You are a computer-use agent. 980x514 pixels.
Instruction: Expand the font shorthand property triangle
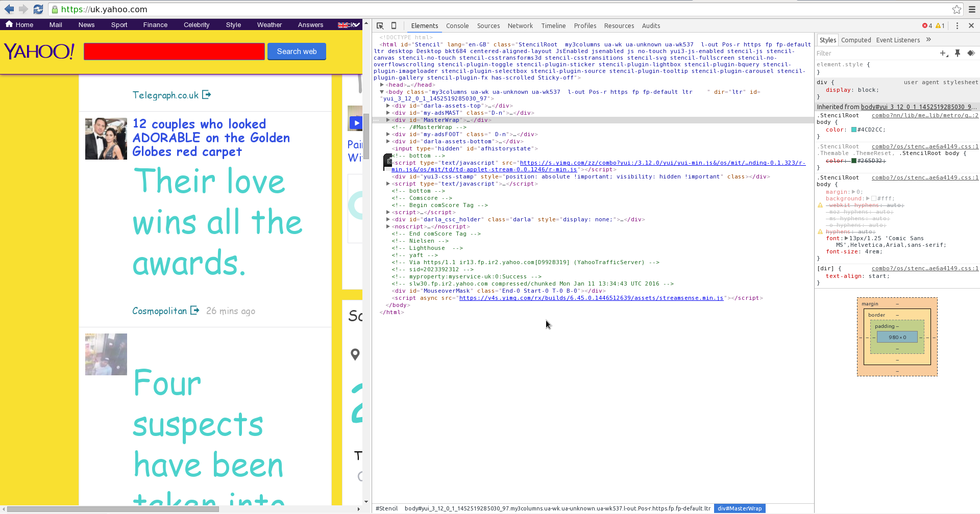click(846, 238)
